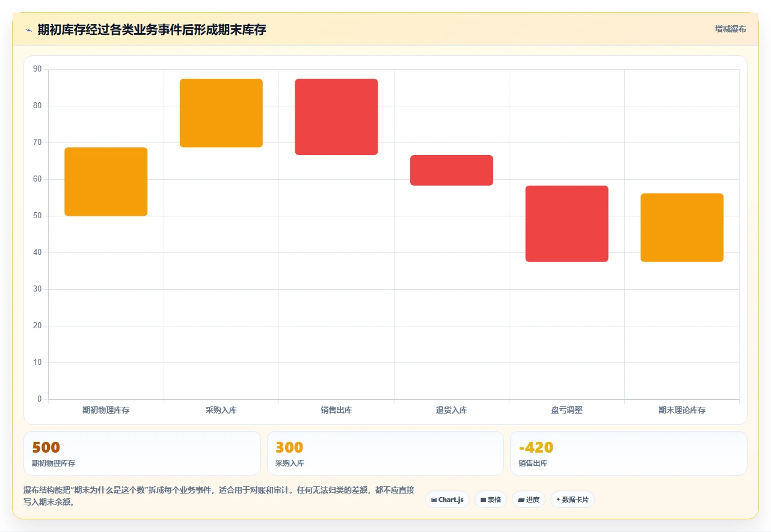The width and height of the screenshot is (771, 532).
Task: Click the 期初物理库存 orange bar
Action: point(106,182)
